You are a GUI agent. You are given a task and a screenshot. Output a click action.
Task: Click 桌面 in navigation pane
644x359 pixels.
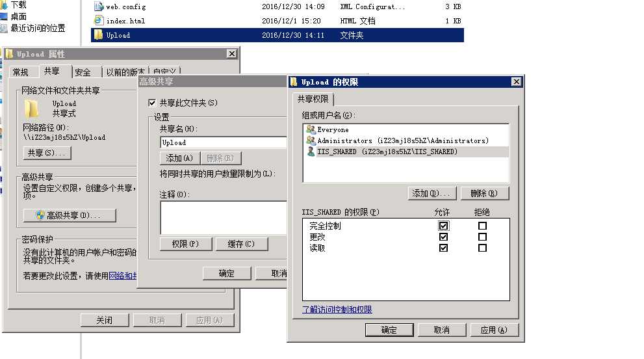click(x=18, y=16)
